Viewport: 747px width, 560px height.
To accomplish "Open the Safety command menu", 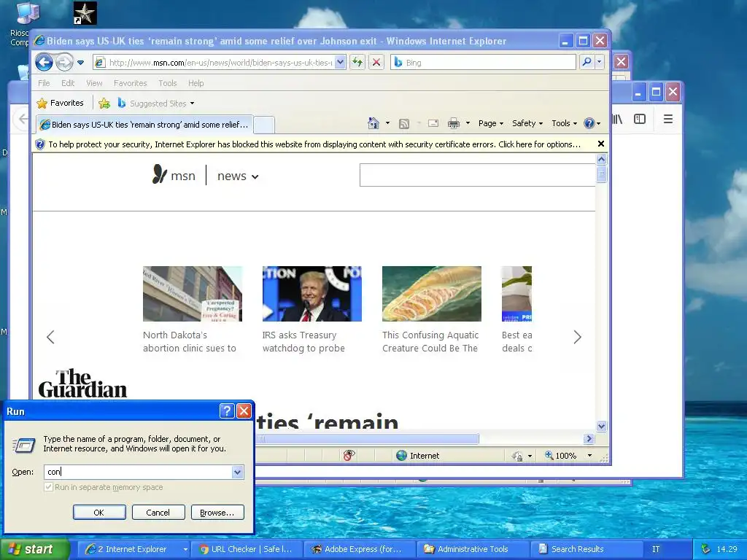I will point(527,123).
